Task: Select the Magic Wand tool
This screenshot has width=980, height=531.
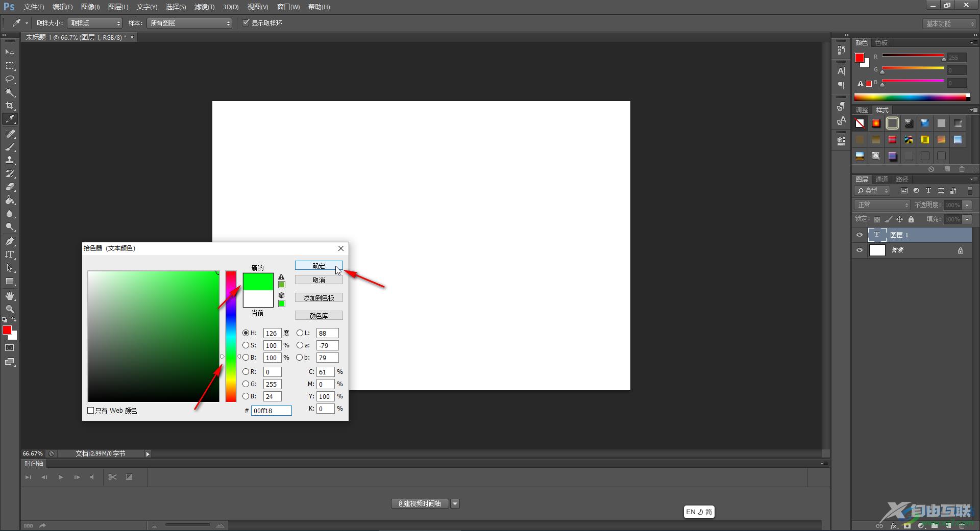Action: tap(10, 92)
